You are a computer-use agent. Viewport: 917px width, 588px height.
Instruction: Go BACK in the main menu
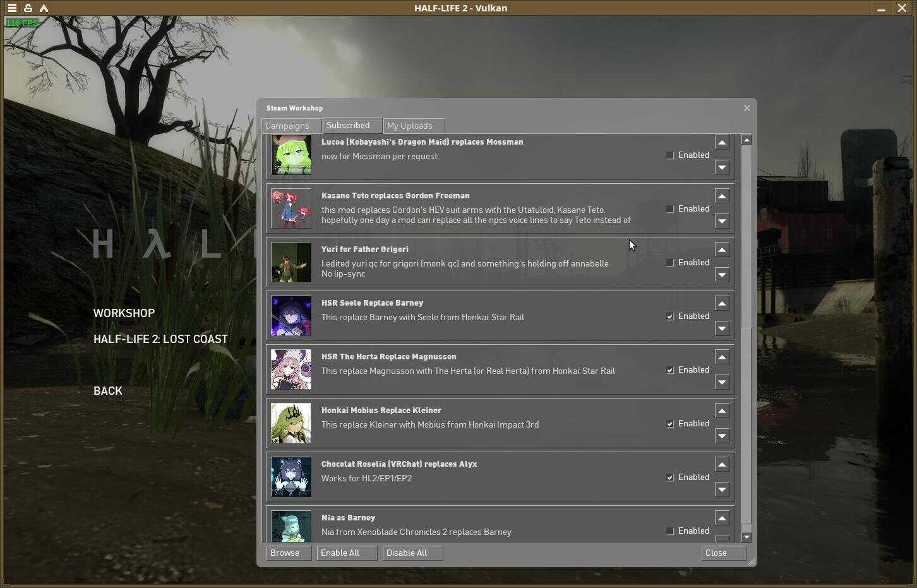click(108, 391)
